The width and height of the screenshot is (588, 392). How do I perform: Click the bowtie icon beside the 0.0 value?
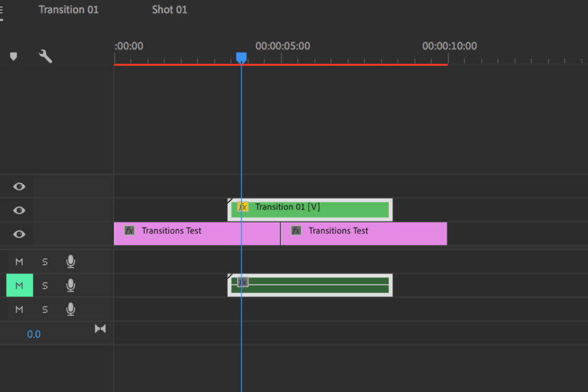click(100, 329)
